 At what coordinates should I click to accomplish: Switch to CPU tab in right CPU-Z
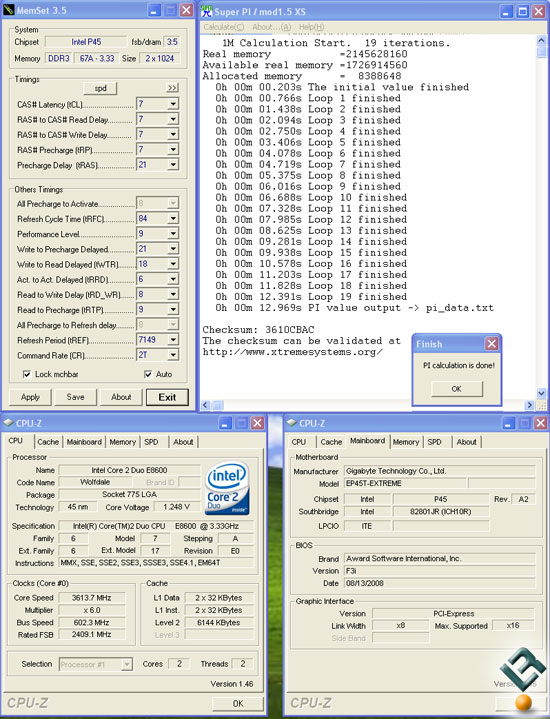click(x=299, y=442)
